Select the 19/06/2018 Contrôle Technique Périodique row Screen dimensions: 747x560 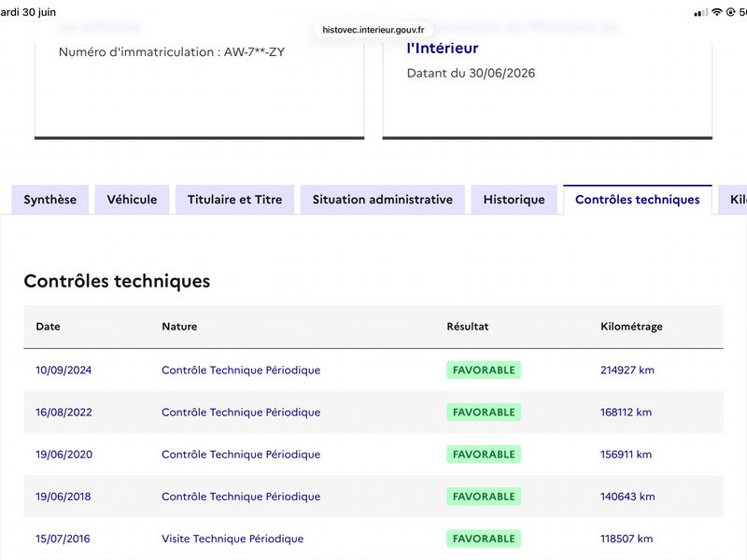point(373,497)
